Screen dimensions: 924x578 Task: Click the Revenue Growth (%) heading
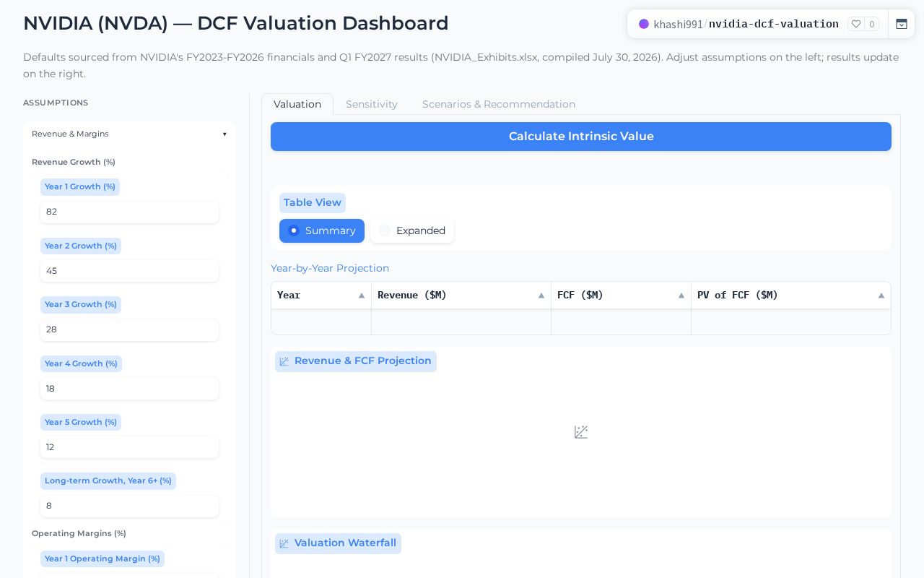pos(74,162)
